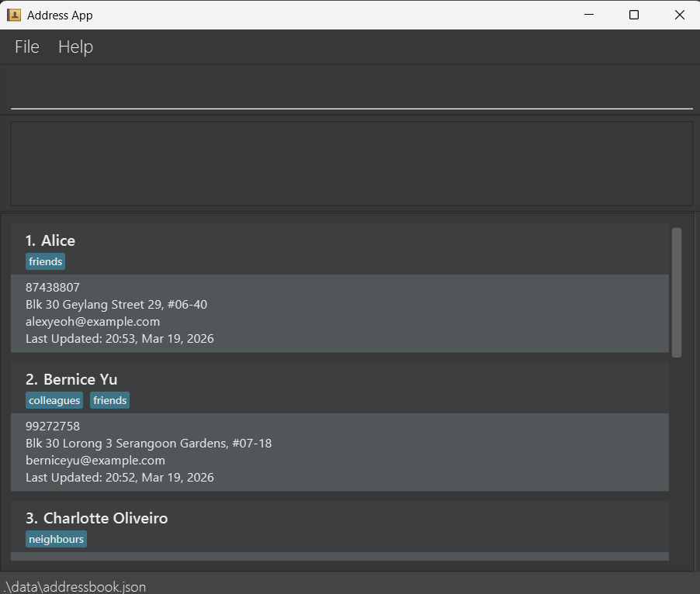Click the neighbours tag under Charlotte Oliveiro
Image resolution: width=700 pixels, height=594 pixels.
56,540
